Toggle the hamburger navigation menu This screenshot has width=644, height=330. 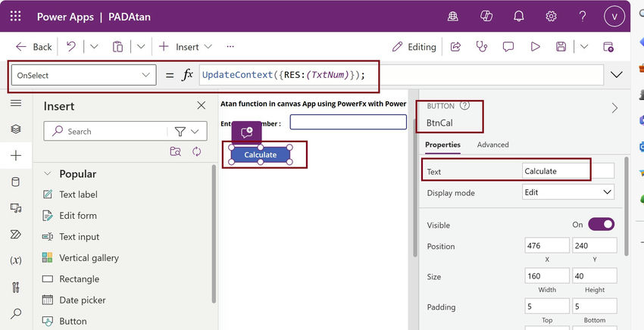16,103
